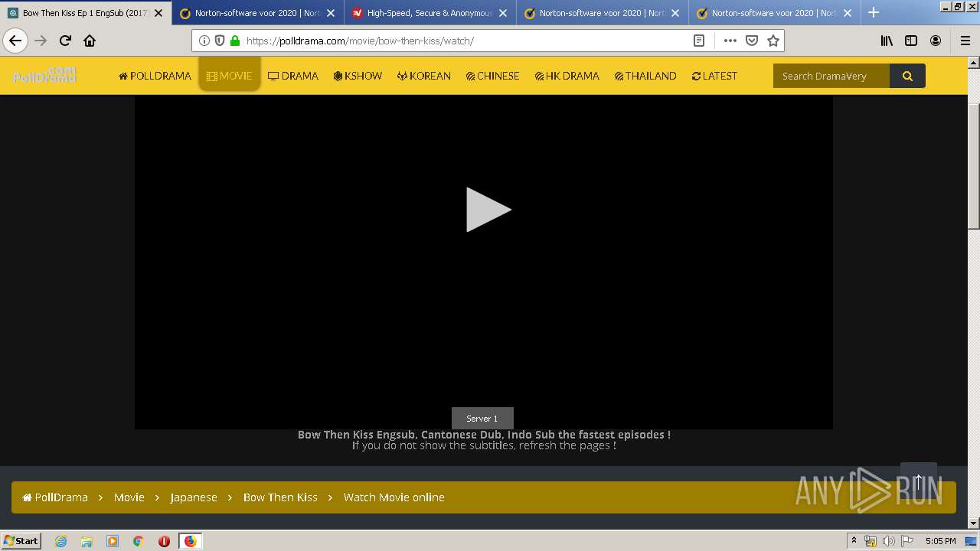
Task: Open the MOVIE nav item
Action: pos(230,76)
